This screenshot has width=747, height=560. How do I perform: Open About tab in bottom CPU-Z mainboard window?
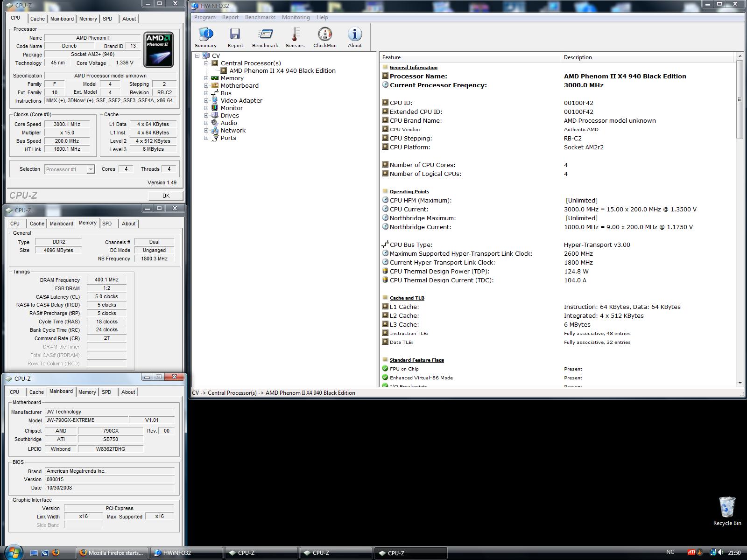click(x=128, y=392)
